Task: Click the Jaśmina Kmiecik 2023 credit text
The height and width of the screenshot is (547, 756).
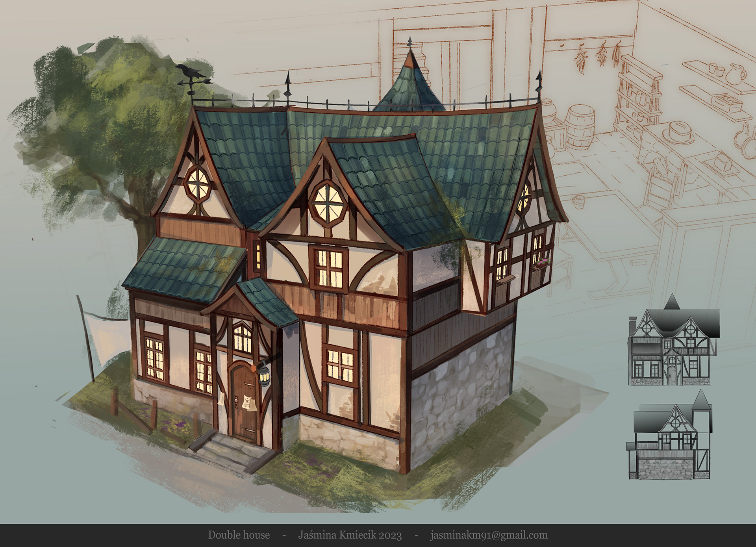Action: pos(350,535)
